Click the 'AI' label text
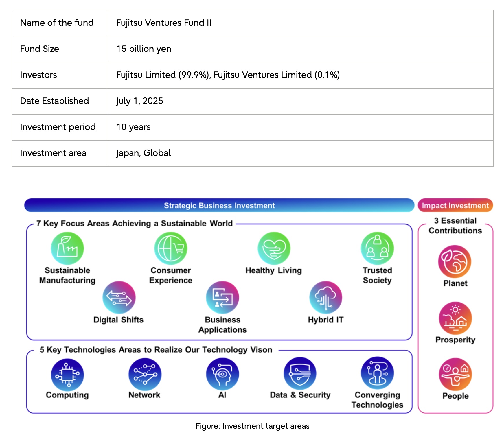 coord(222,395)
